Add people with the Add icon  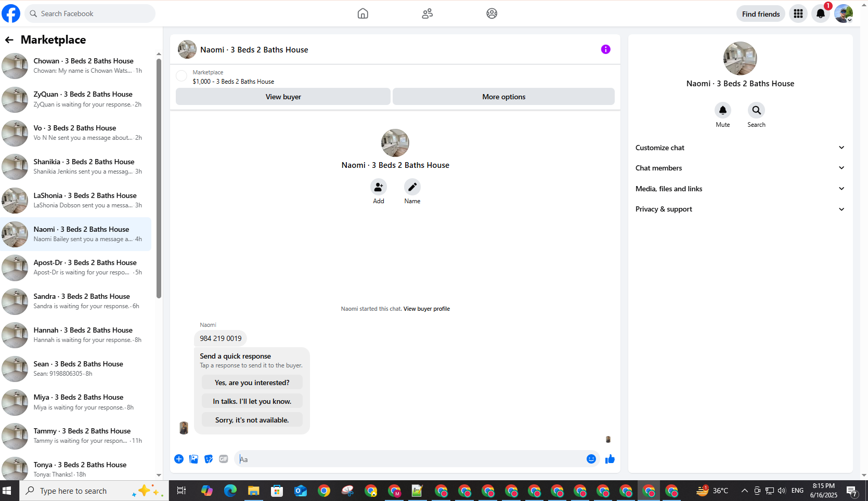pos(378,187)
